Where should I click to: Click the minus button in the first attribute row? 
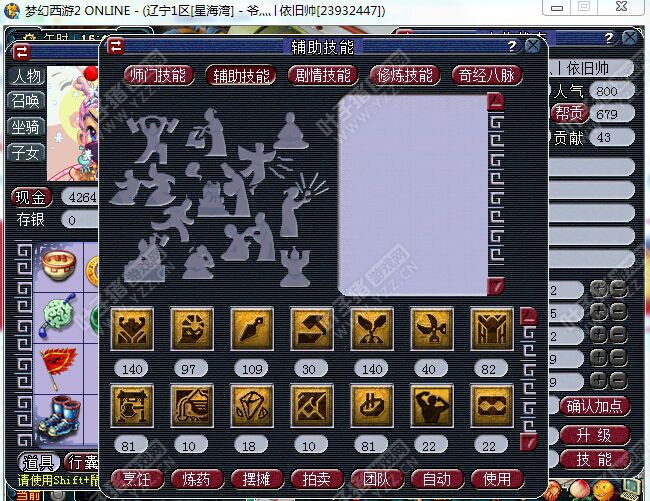click(x=618, y=289)
